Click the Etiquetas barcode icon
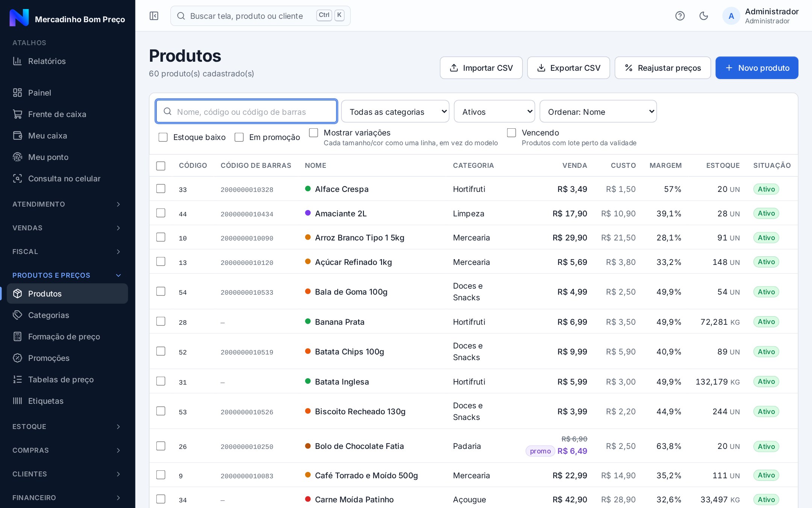Screen dimensions: 812x508 click(x=17, y=401)
